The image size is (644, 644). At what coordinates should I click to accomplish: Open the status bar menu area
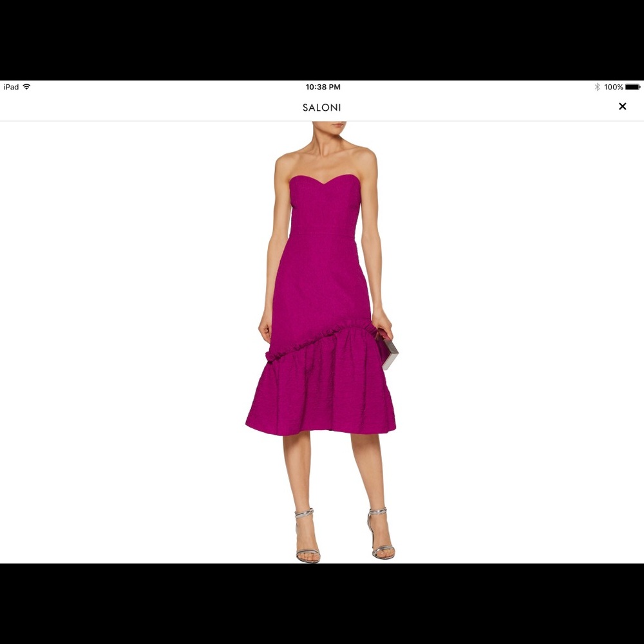[x=322, y=86]
